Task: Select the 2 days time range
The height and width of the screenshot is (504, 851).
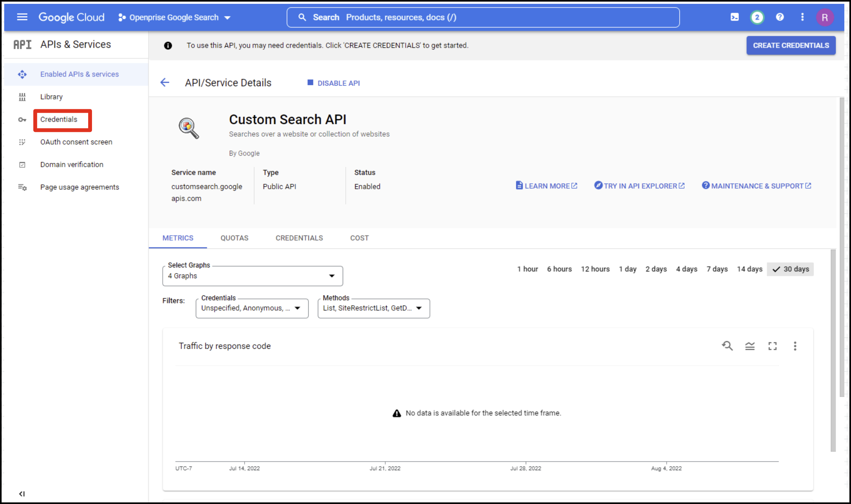Action: point(656,269)
